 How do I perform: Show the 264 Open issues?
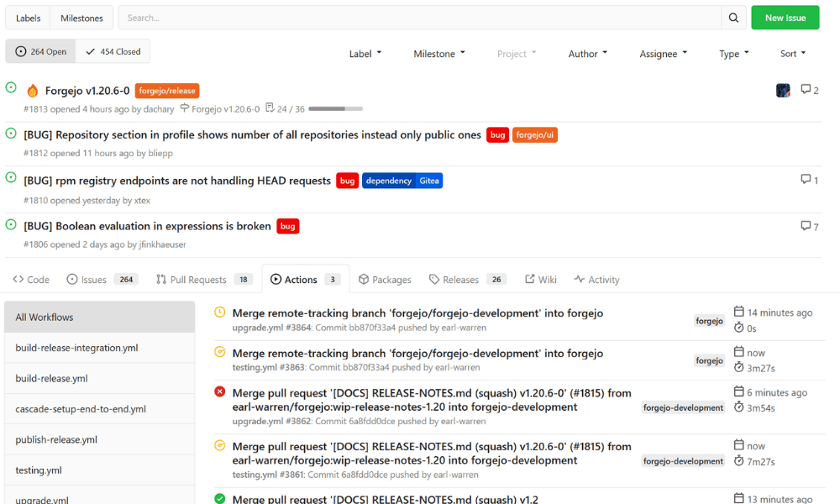[40, 51]
